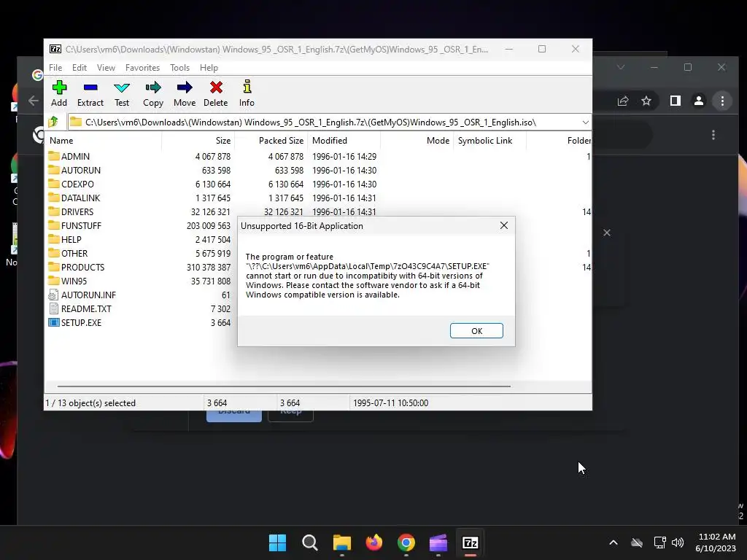The height and width of the screenshot is (560, 747).
Task: Open Windows Start menu
Action: coord(277,542)
